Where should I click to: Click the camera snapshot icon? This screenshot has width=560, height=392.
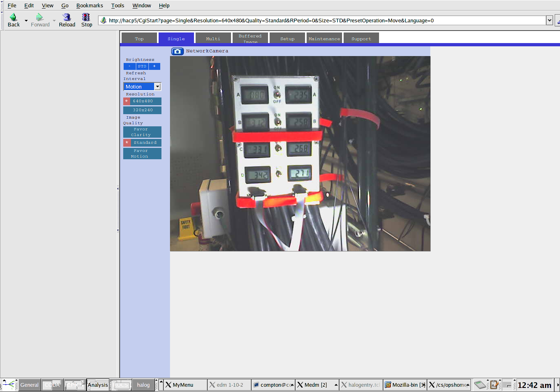tap(177, 51)
